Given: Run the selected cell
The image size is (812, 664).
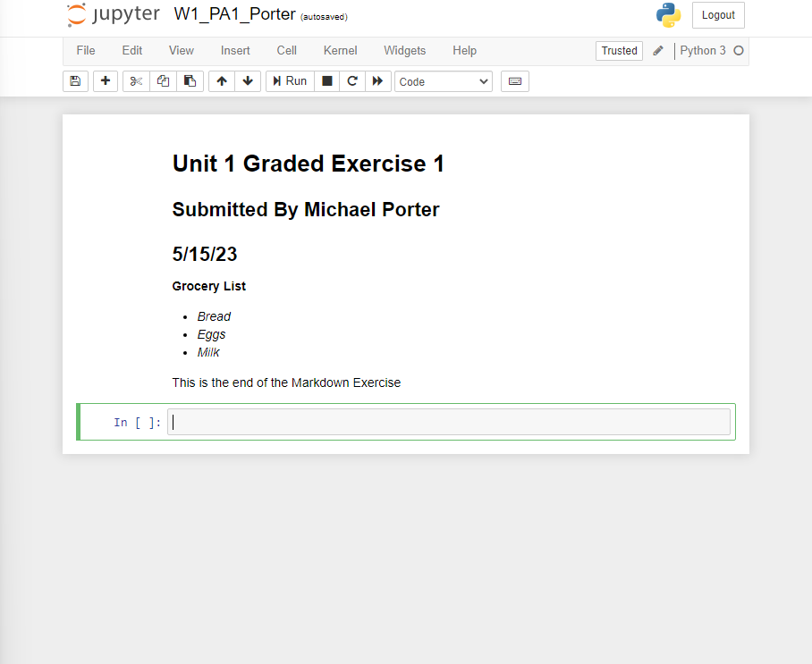Looking at the screenshot, I should coord(290,80).
